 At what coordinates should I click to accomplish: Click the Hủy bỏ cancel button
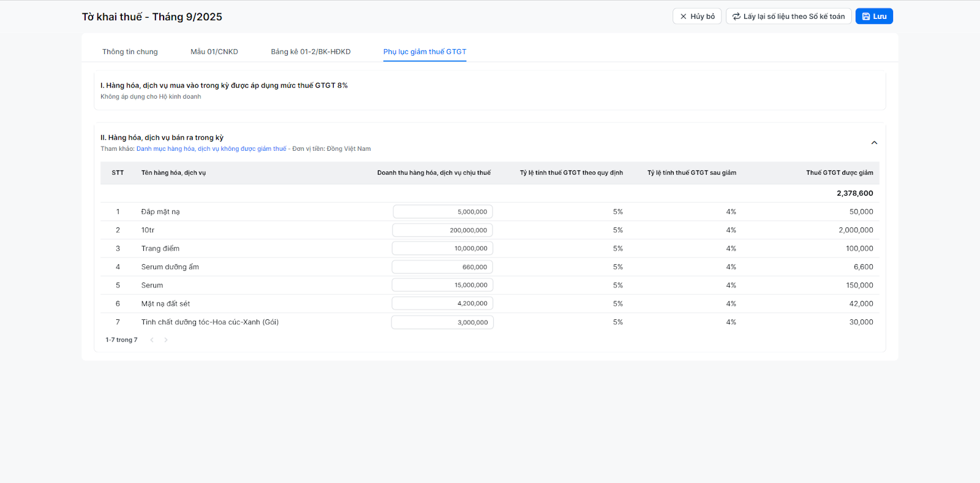coord(697,17)
